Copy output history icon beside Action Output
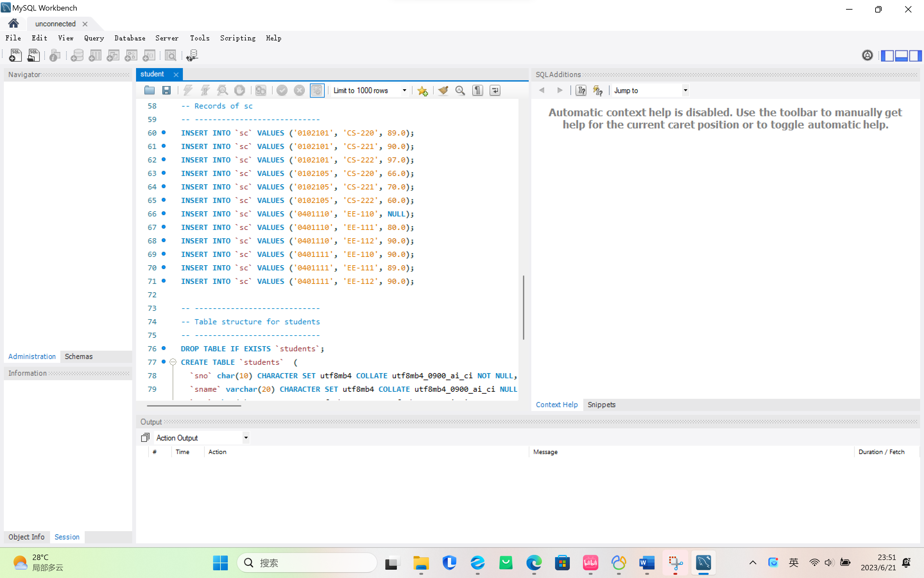Viewport: 924px width, 578px height. pyautogui.click(x=145, y=437)
